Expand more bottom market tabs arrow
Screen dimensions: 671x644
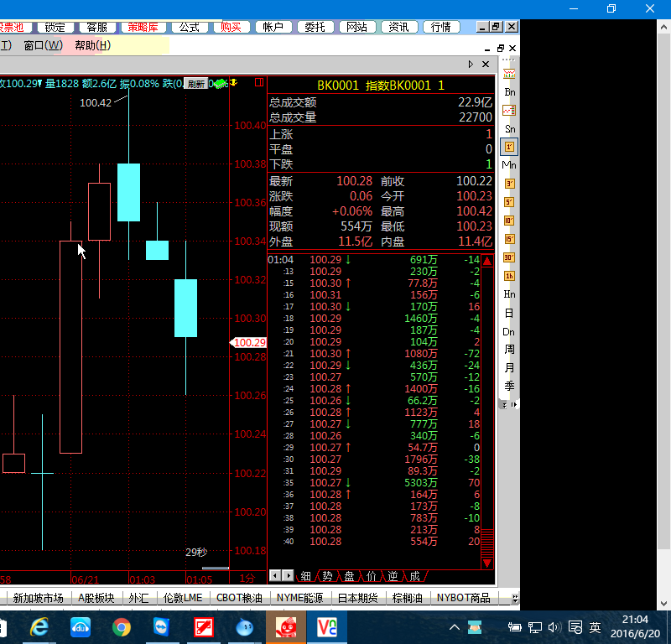(514, 599)
